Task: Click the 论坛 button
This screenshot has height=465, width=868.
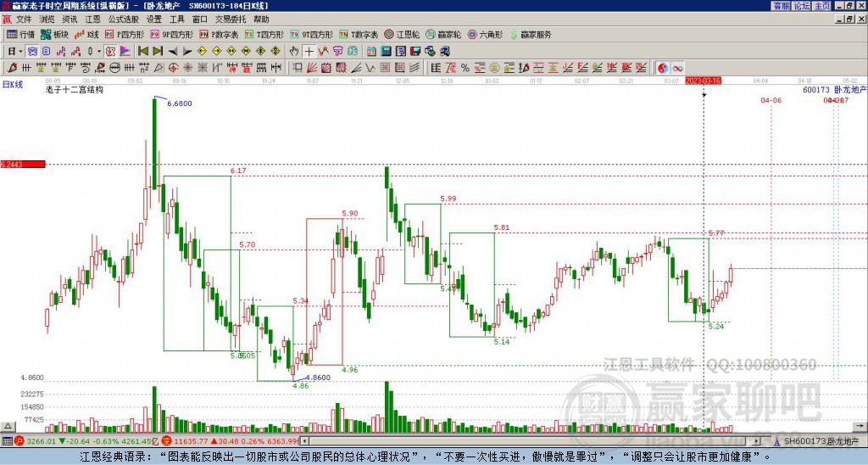Action: (x=802, y=6)
